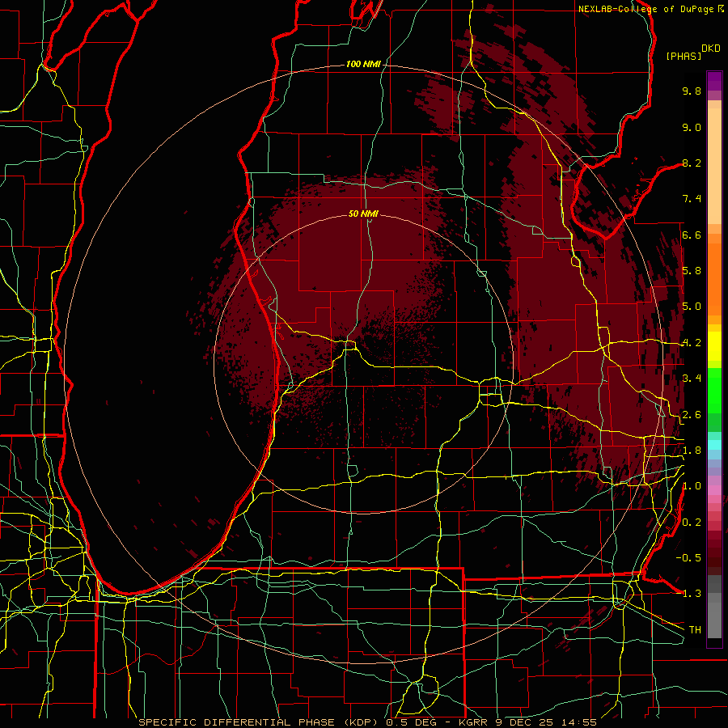Pick the light peach band beside 8.2
The height and width of the screenshot is (728, 728).
tap(714, 166)
